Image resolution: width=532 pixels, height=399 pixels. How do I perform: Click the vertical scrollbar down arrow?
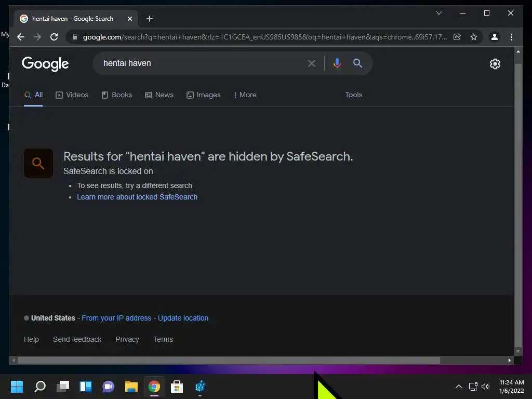(518, 352)
